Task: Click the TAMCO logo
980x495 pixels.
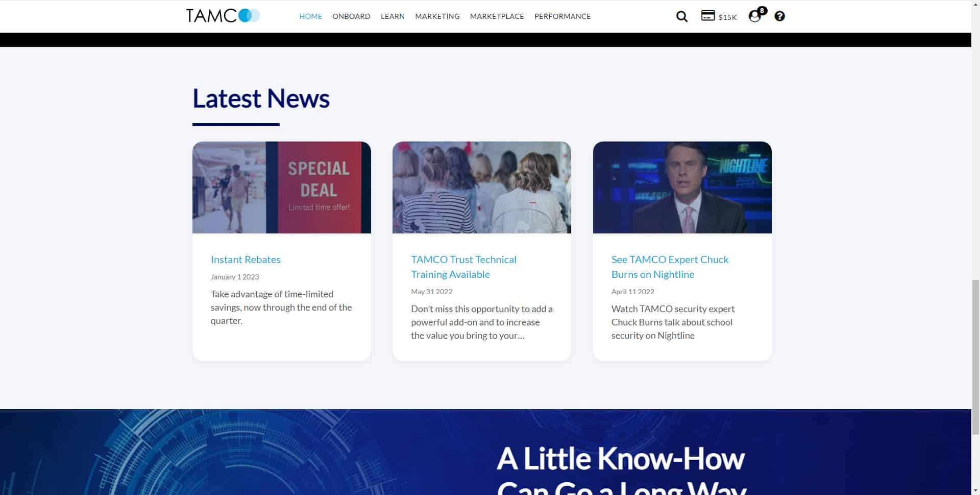Action: point(223,16)
